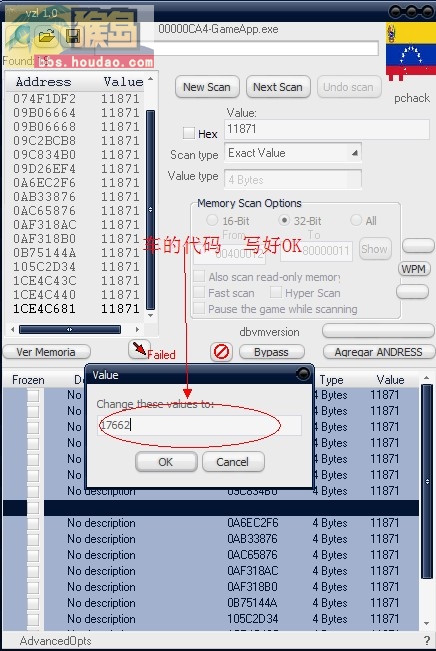Toggle Frozen checkbox for 0AB33876 row

33,539
